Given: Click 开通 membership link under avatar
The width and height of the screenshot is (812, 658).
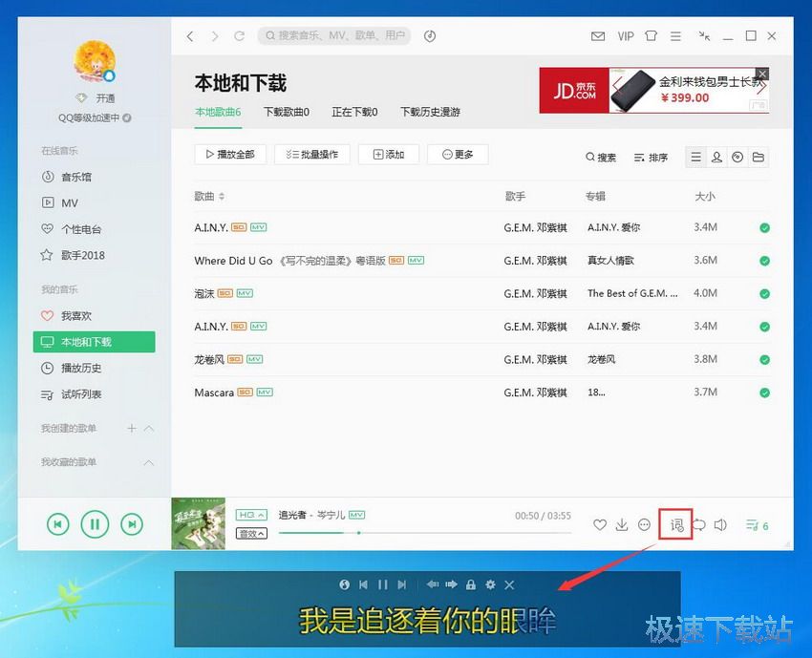Looking at the screenshot, I should [105, 98].
